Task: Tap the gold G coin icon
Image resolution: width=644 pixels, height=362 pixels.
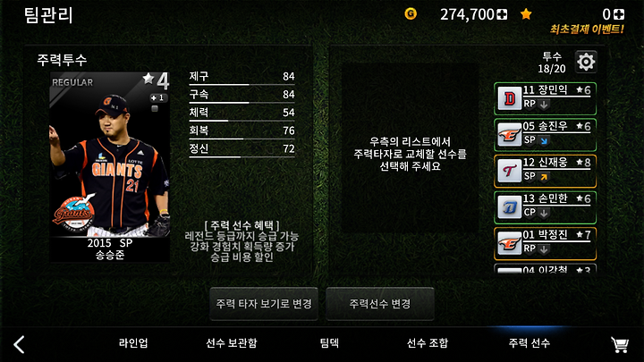Action: pyautogui.click(x=411, y=14)
